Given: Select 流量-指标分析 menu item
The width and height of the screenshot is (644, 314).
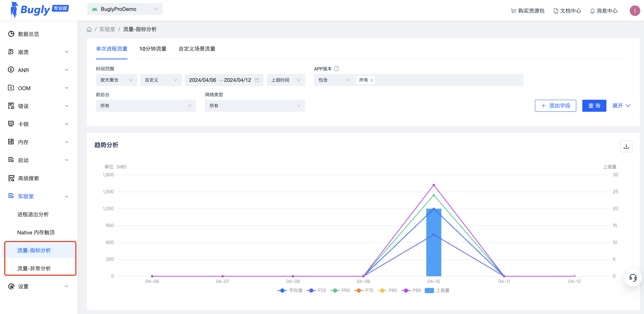Looking at the screenshot, I should pos(38,250).
